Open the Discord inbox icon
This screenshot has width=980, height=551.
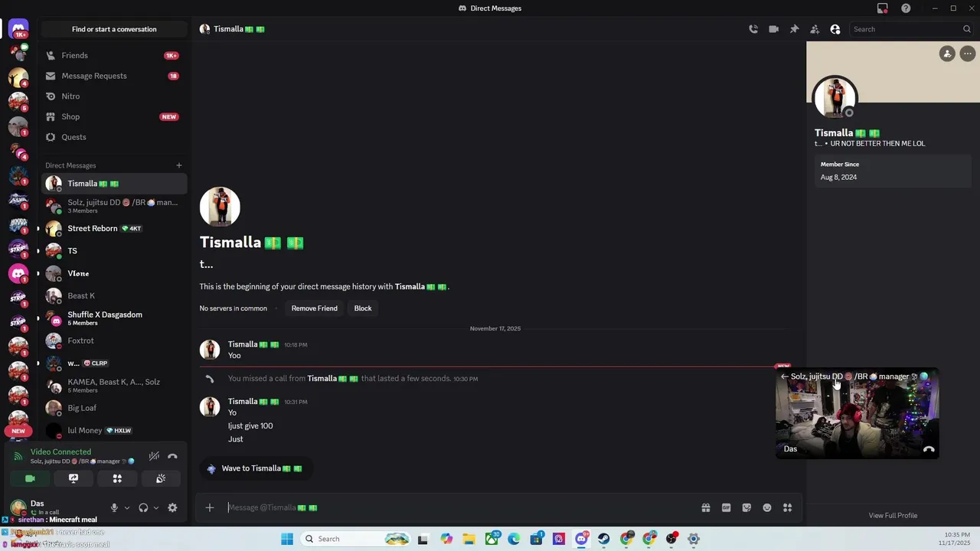[x=883, y=8]
